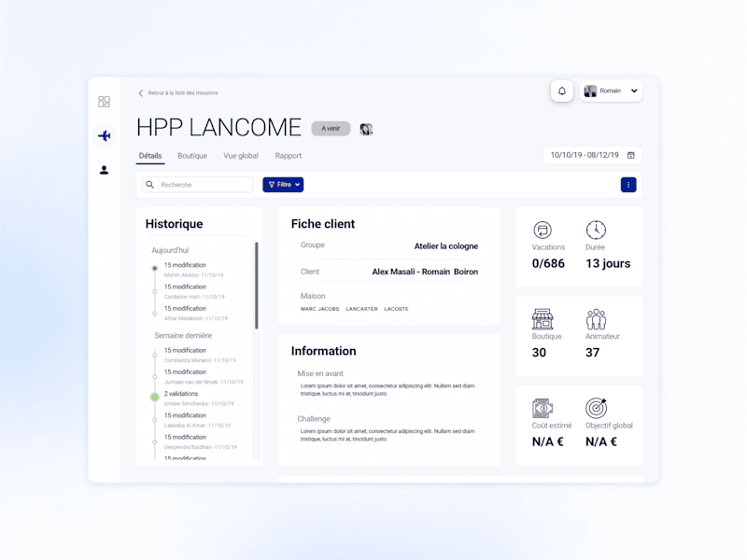Select the airplane missions icon in sidebar
747x560 pixels.
click(105, 136)
